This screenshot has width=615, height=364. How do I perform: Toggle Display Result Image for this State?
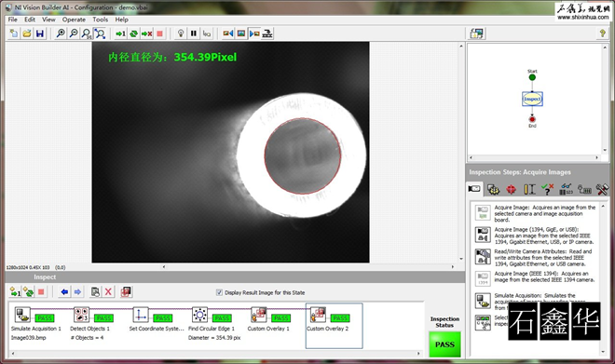(219, 292)
